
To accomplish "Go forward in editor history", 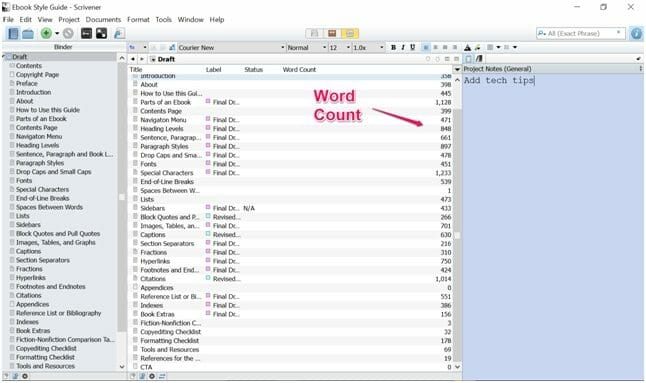I will (142, 59).
